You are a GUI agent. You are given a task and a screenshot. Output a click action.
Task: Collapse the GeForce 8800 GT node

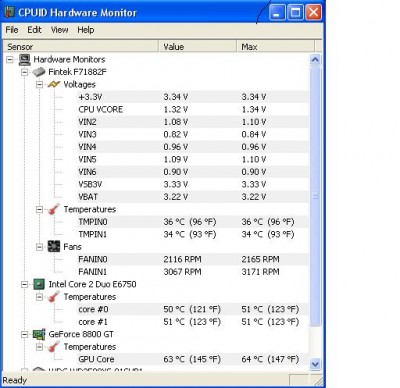(x=25, y=334)
